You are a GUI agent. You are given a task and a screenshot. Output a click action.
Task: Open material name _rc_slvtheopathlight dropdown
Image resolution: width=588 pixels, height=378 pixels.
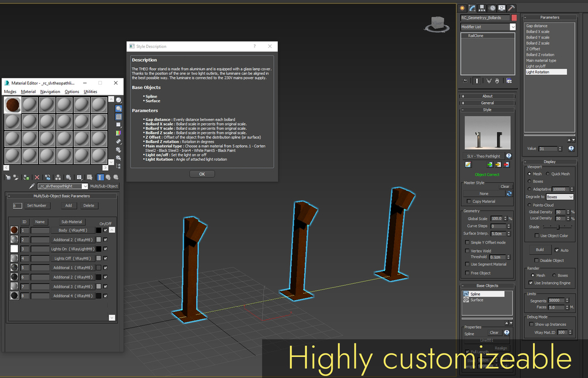point(85,187)
